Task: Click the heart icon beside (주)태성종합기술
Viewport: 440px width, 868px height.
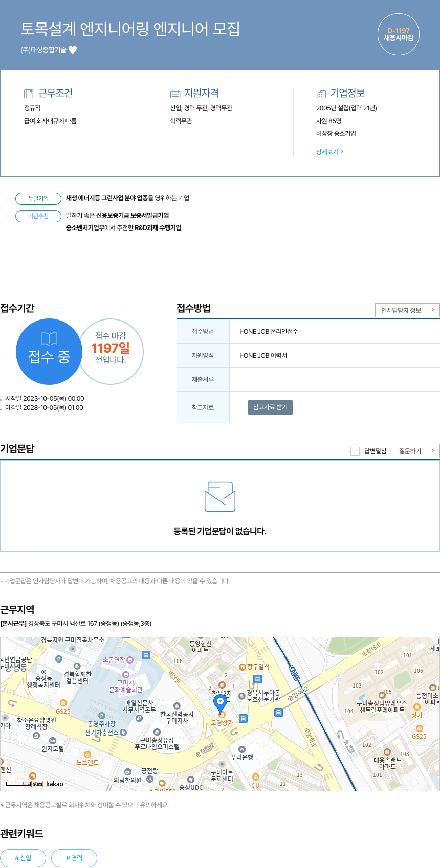Action: (73, 50)
